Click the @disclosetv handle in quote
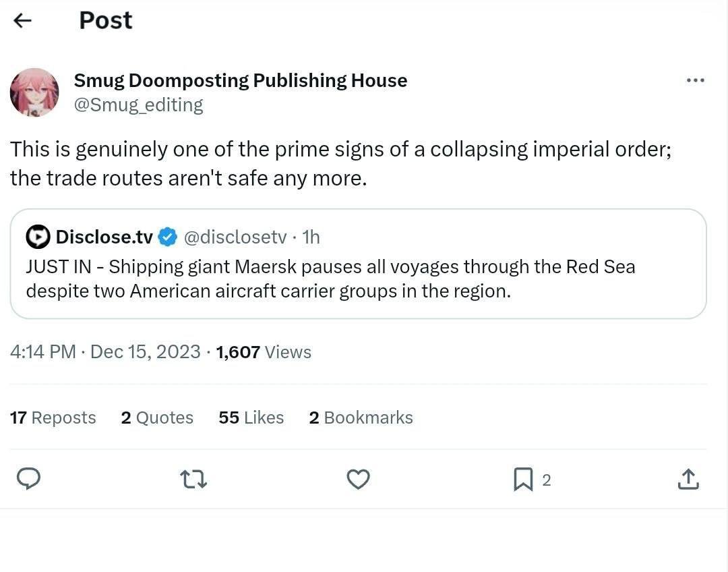The width and height of the screenshot is (728, 572). click(235, 237)
